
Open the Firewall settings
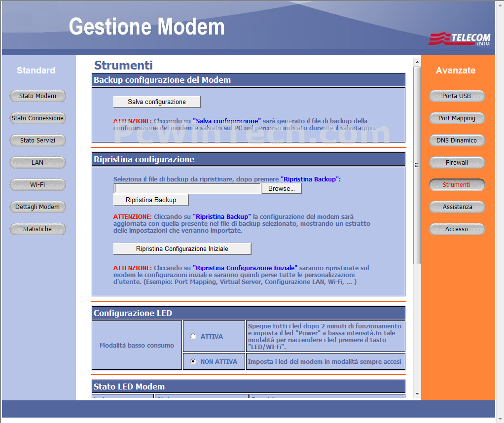coord(457,163)
